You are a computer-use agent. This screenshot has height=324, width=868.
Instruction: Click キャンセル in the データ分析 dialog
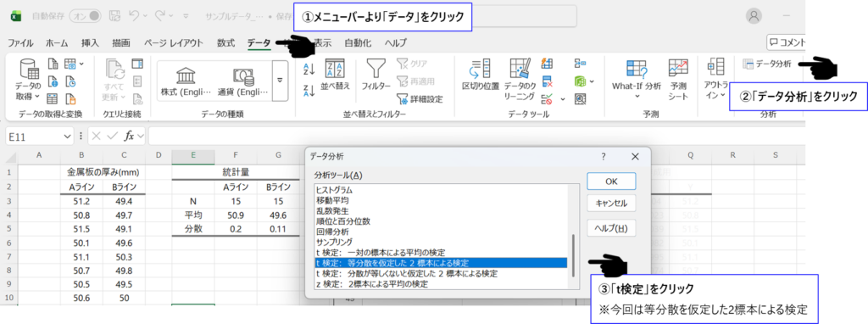(611, 204)
